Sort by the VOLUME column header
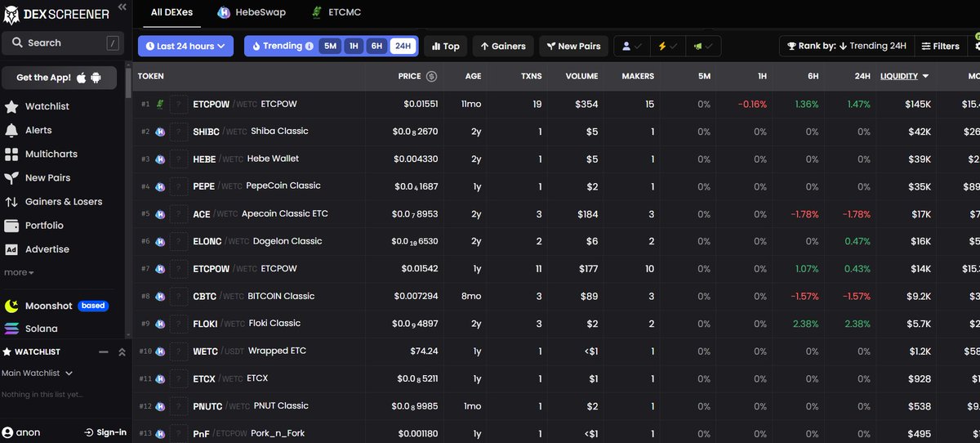 pyautogui.click(x=581, y=76)
